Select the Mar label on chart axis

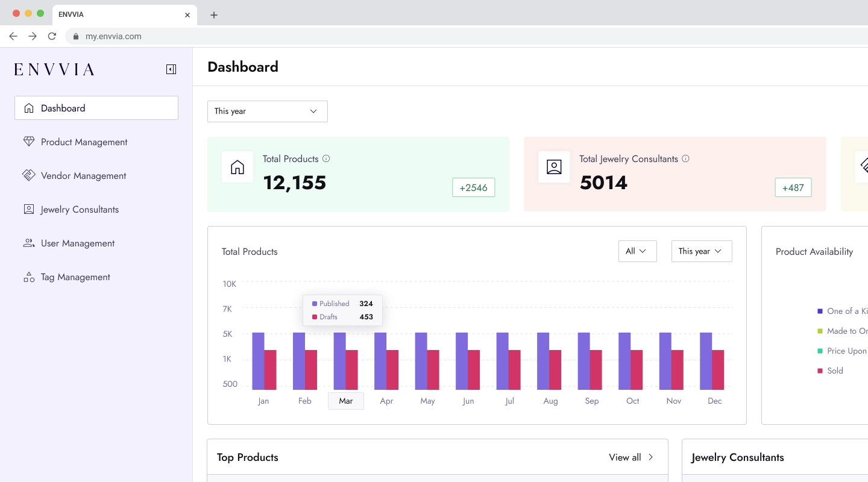tap(346, 401)
